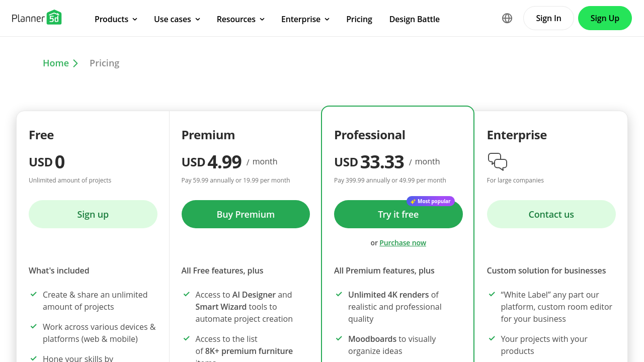Screen dimensions: 644x362
Task: Click checkmark beside Unlimited 4K renders
Action: coord(339,294)
